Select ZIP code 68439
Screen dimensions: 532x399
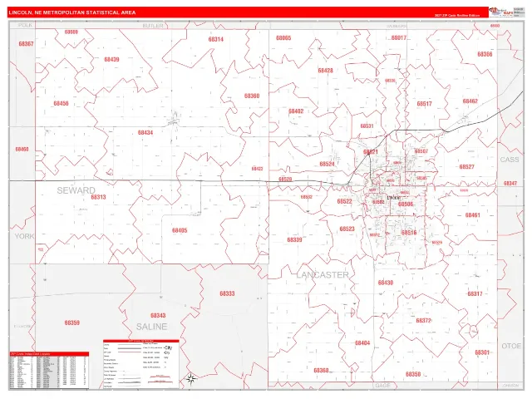(x=111, y=59)
